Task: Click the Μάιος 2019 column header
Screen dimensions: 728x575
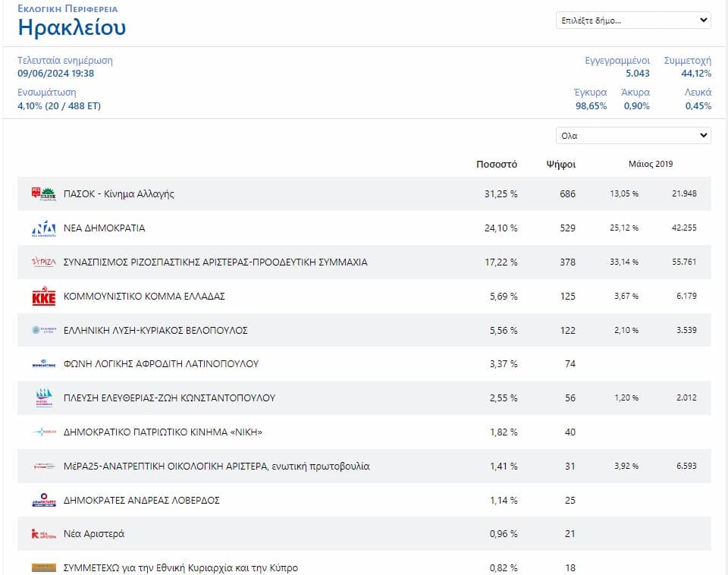Action: point(651,164)
